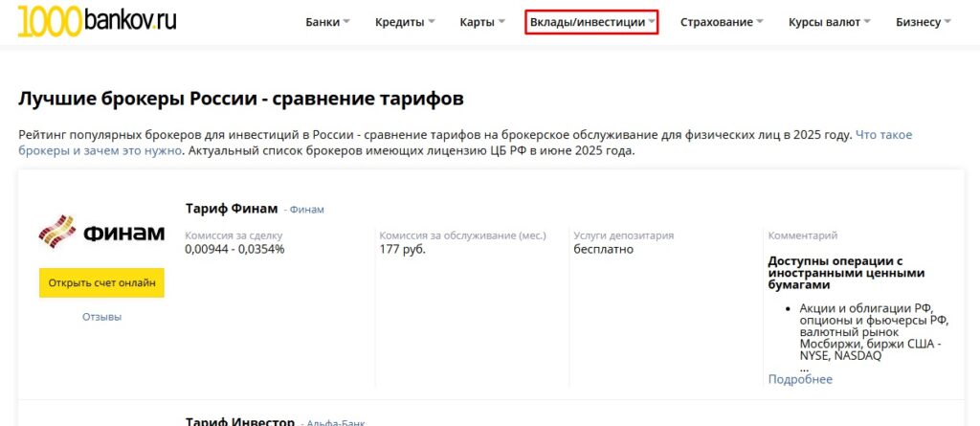The height and width of the screenshot is (426, 980).
Task: Open the Отзывы link under Финам
Action: [x=101, y=317]
